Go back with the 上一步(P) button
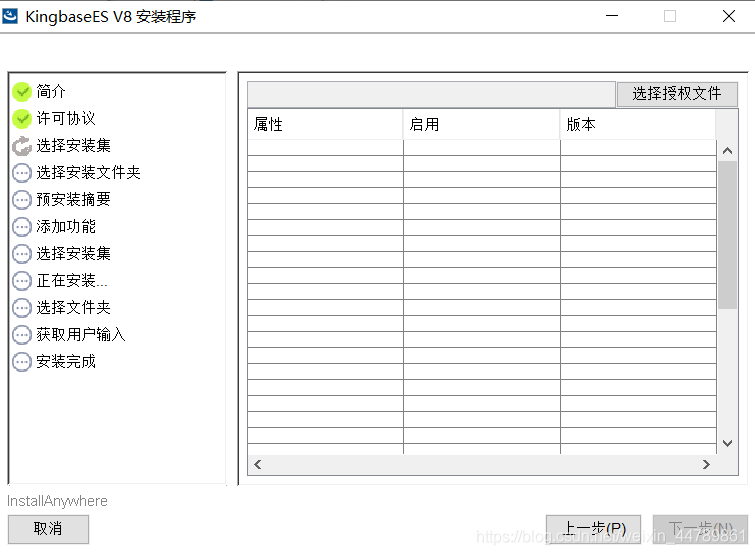This screenshot has width=755, height=555. pos(593,529)
